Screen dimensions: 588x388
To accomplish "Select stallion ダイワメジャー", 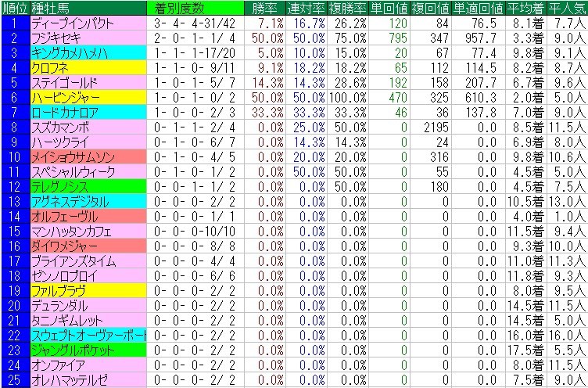I will point(88,246).
